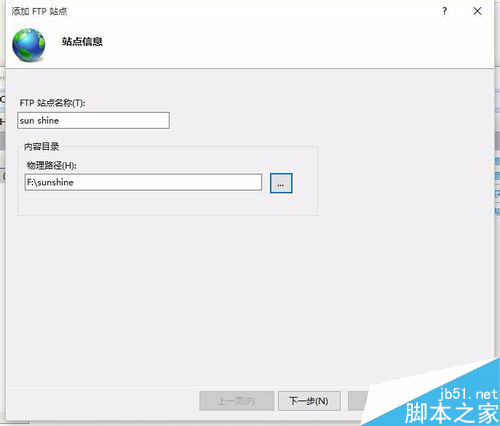Click the 物理路径(H) label
Image resolution: width=500 pixels, height=426 pixels.
[x=52, y=165]
